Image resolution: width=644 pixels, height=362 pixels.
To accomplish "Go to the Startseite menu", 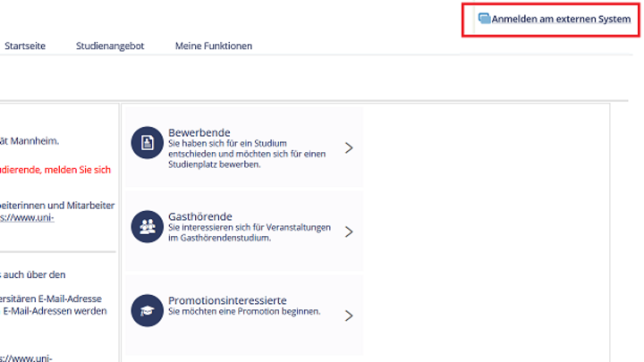I will tap(25, 46).
